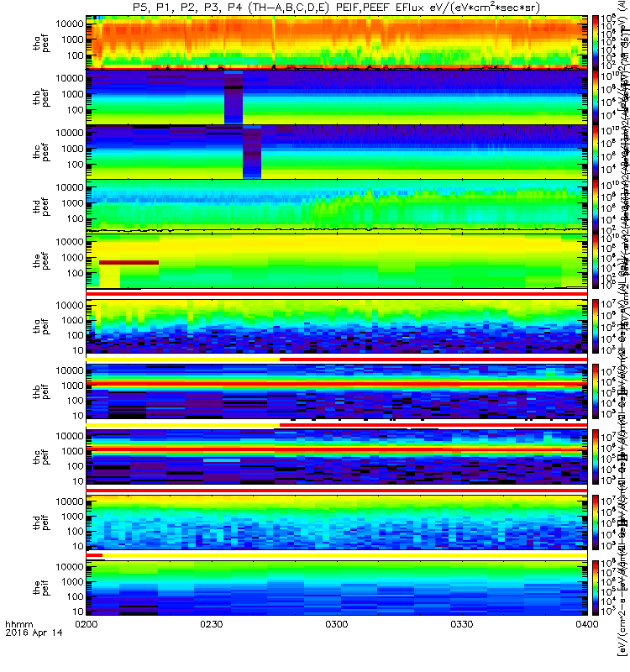Click the 'thd peif' panel label
Screen dimensions: 630x672
[41, 522]
